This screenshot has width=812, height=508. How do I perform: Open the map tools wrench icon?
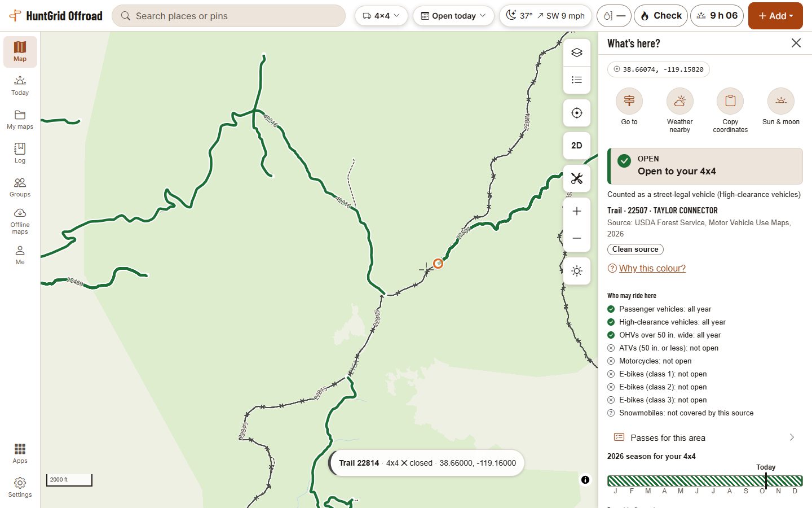coord(576,178)
